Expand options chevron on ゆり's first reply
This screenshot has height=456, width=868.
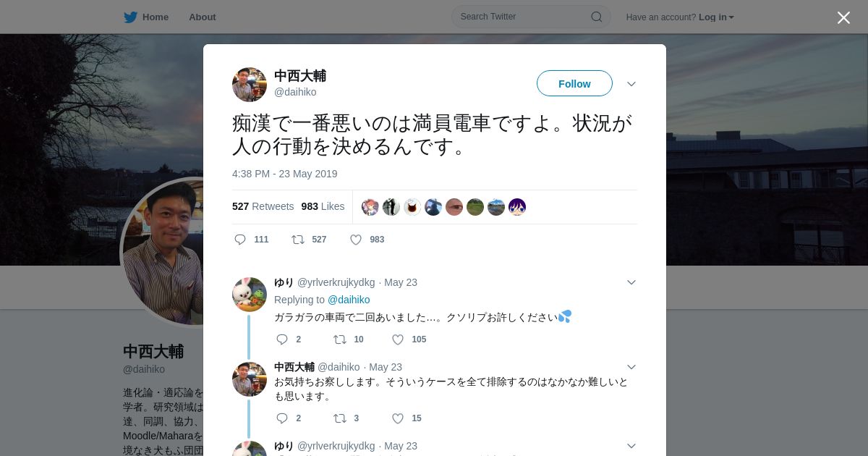(631, 282)
